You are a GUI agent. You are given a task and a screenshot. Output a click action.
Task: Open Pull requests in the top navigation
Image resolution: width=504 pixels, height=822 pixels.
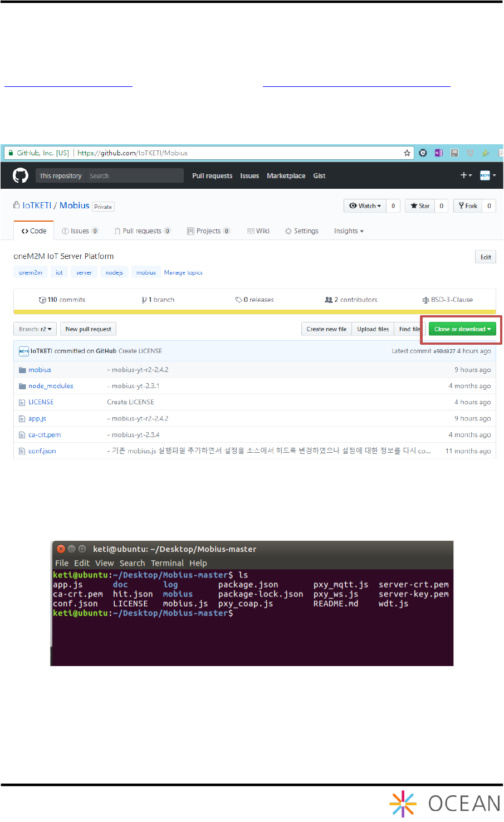212,176
